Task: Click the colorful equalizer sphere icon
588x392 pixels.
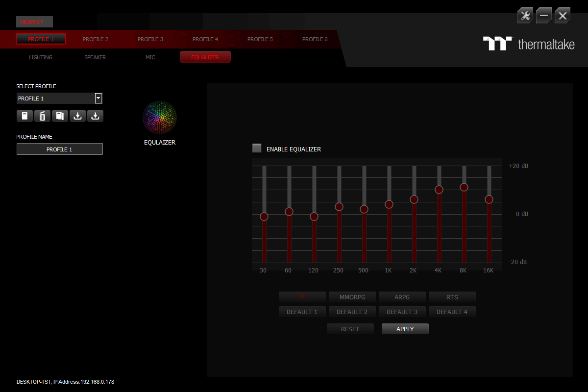Action: point(159,118)
